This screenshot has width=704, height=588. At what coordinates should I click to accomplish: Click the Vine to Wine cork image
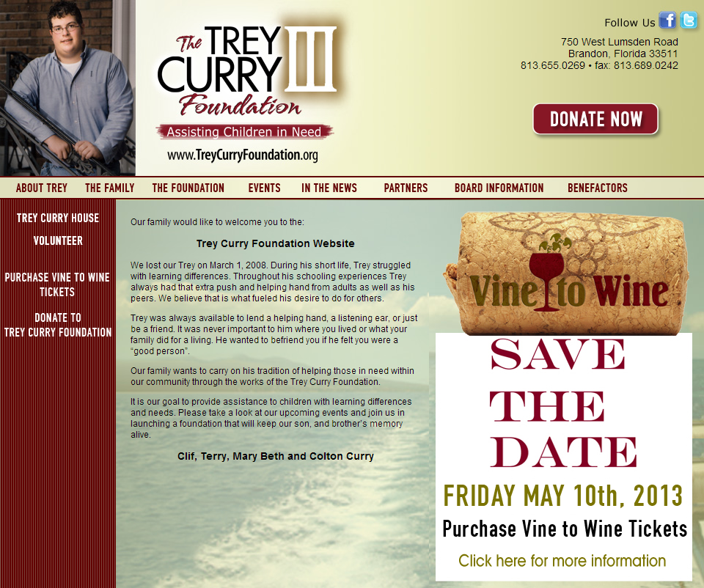coord(565,273)
